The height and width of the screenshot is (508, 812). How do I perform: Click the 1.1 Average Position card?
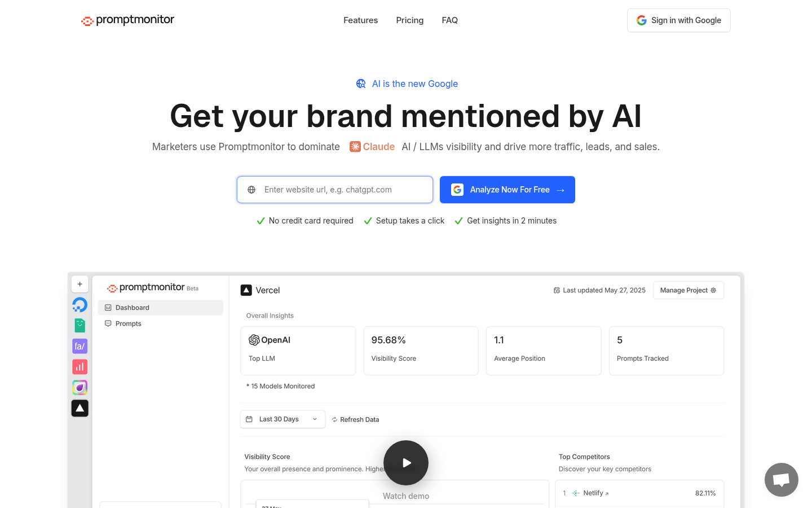click(544, 351)
